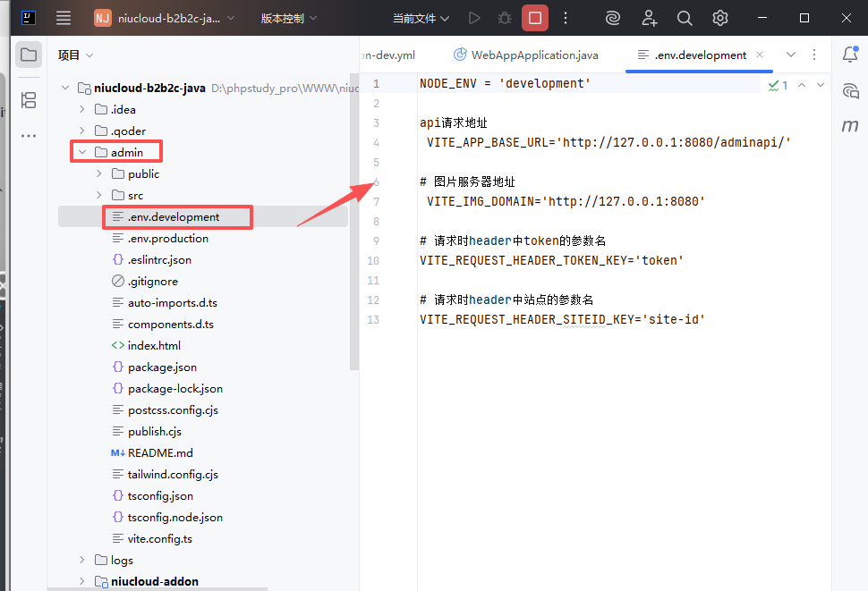Open the Project tool window folder icon

[29, 55]
